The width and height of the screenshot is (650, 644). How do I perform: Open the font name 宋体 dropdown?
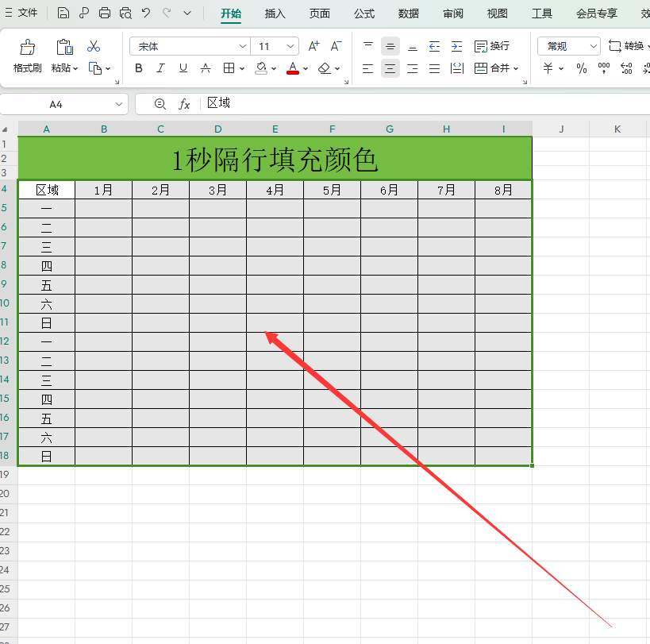click(243, 46)
